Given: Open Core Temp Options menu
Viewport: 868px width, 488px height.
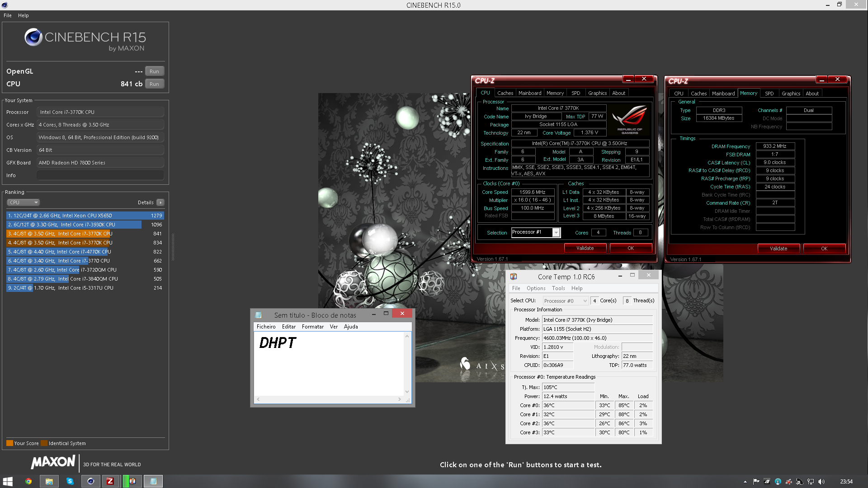Looking at the screenshot, I should tap(536, 288).
